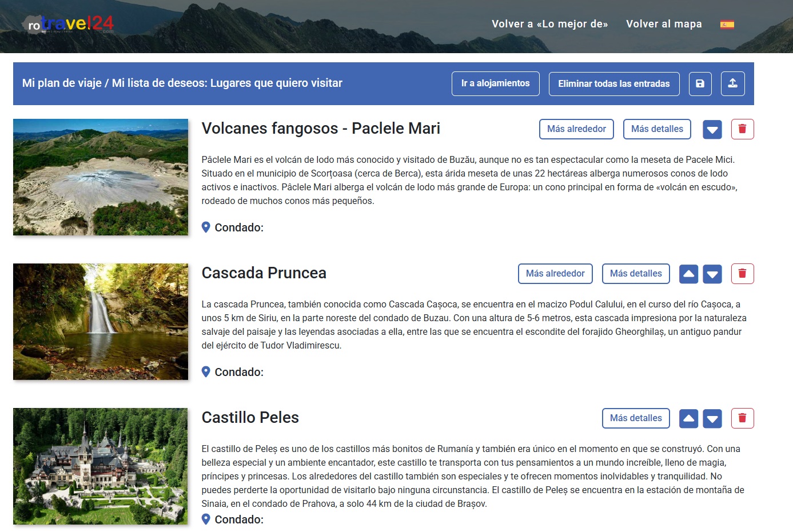Image resolution: width=793 pixels, height=532 pixels.
Task: Move Castillo Peles up in the list
Action: [x=688, y=419]
